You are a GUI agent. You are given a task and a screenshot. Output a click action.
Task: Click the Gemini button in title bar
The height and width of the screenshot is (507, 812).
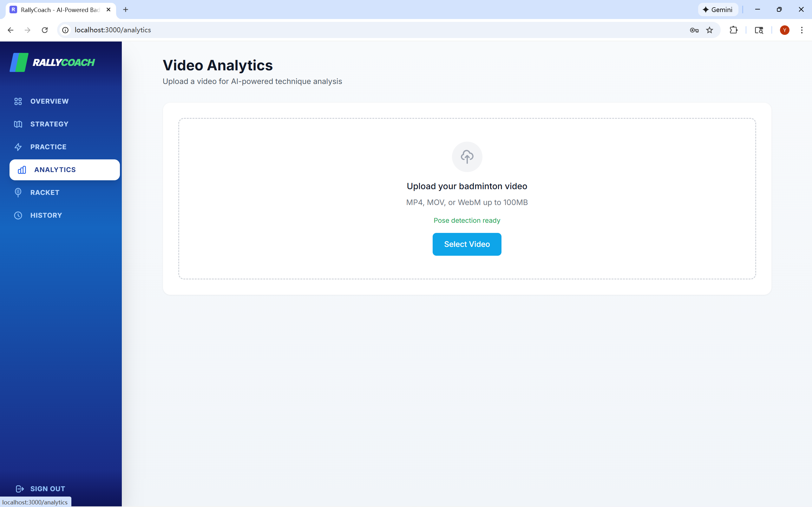[718, 10]
